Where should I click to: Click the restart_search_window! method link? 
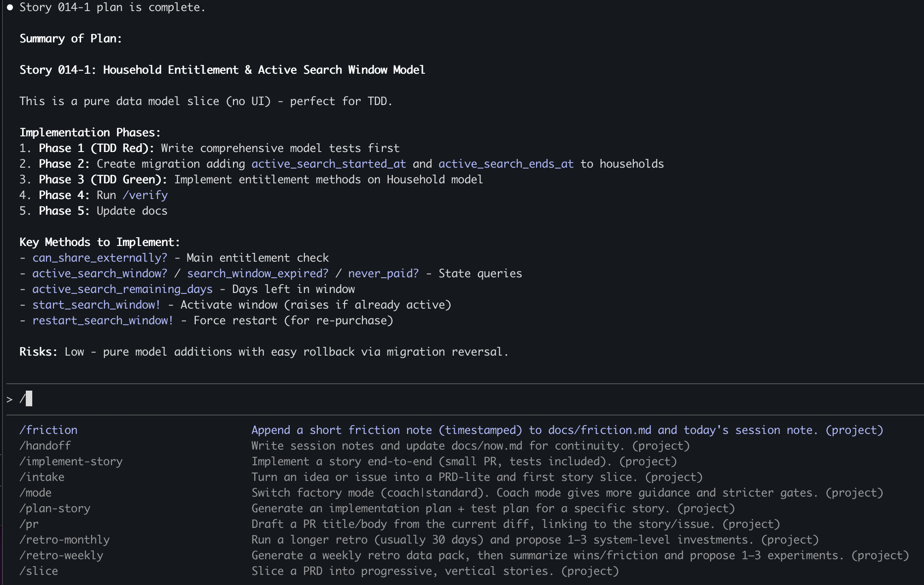(x=102, y=320)
